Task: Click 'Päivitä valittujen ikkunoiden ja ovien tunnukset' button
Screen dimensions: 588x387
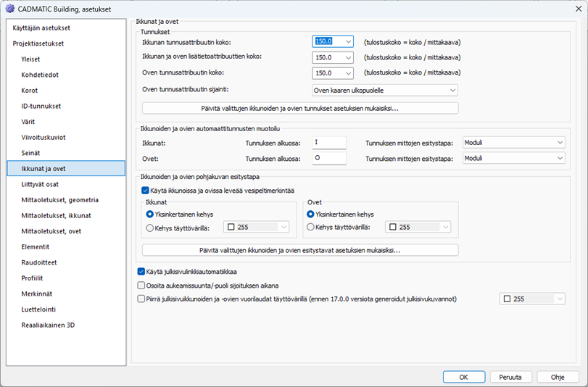Action: click(300, 109)
